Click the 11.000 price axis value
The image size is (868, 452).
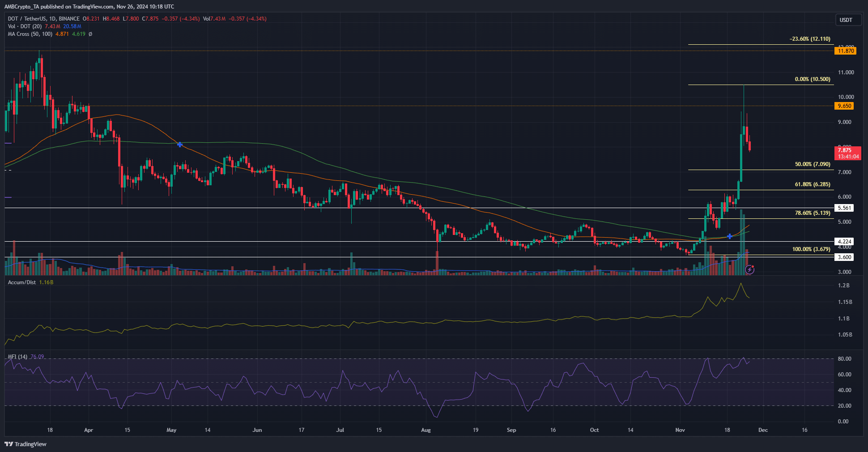pyautogui.click(x=846, y=72)
